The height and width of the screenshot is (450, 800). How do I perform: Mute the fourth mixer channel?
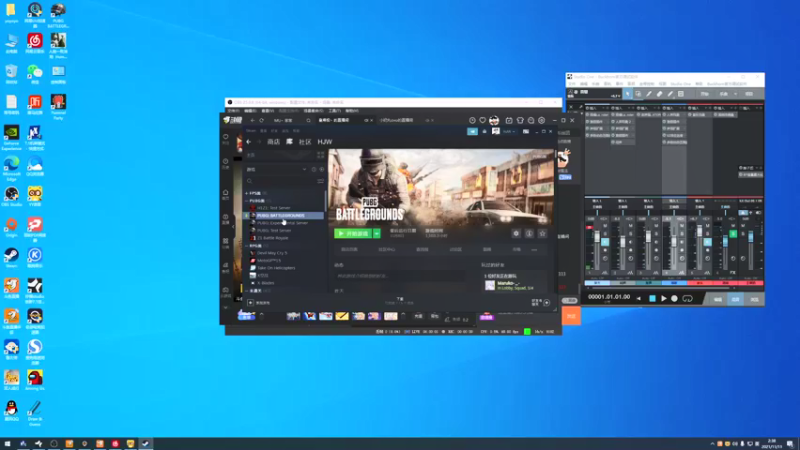tap(682, 226)
